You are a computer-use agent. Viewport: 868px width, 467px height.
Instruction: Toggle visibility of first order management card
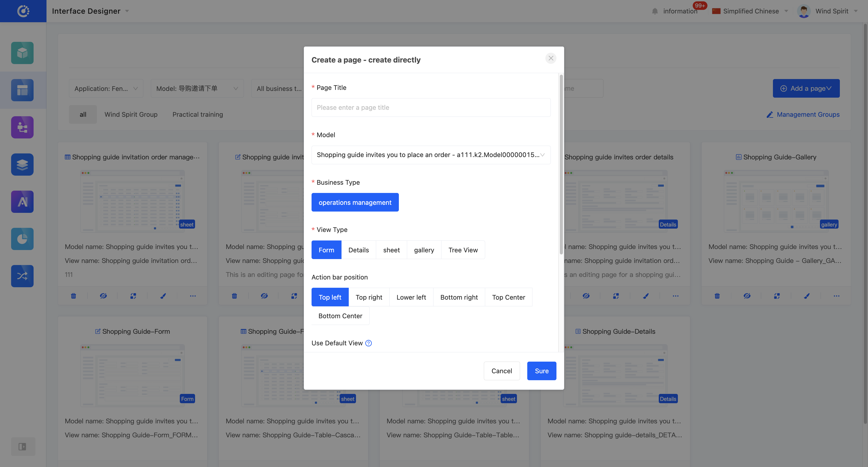coord(103,296)
